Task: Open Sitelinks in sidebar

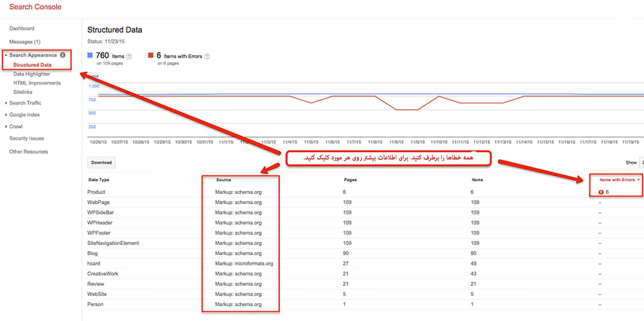Action: pos(23,92)
